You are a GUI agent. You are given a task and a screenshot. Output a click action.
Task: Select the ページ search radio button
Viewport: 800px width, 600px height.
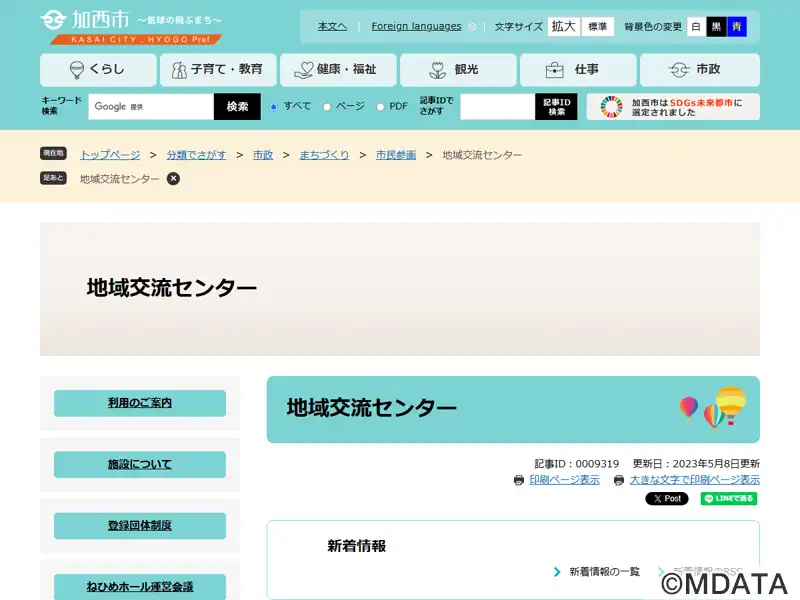click(x=326, y=107)
